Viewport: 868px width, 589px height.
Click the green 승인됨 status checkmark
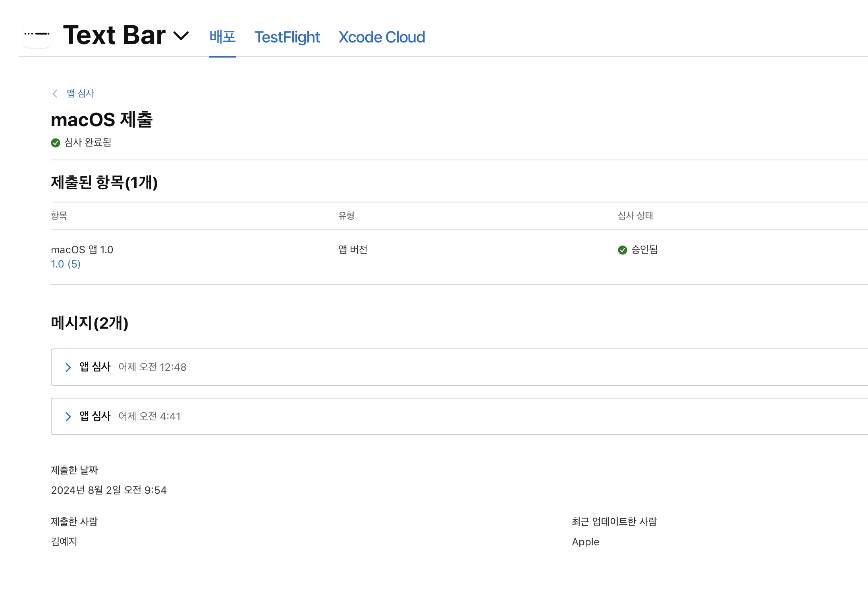click(623, 250)
